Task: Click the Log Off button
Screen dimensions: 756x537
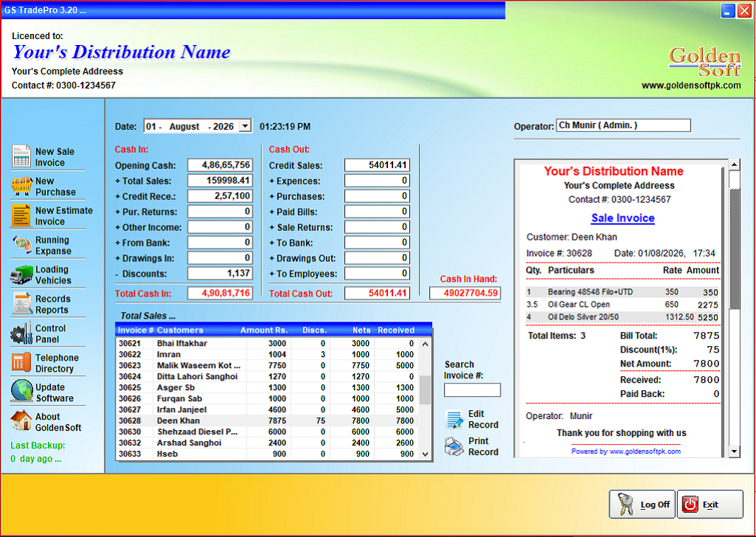Action: (x=642, y=505)
